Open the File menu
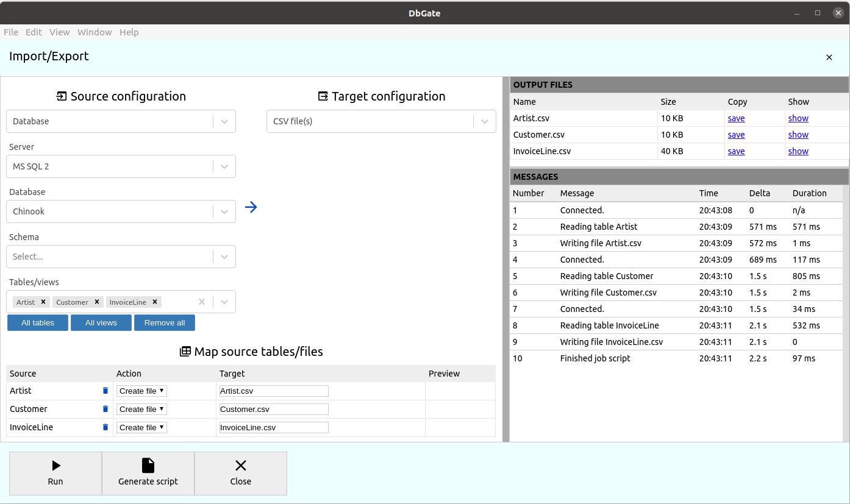This screenshot has width=850, height=504. (11, 32)
